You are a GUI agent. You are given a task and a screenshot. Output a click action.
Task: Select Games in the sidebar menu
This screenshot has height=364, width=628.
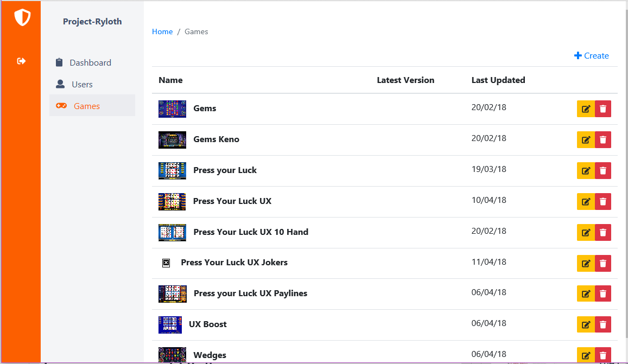(87, 106)
